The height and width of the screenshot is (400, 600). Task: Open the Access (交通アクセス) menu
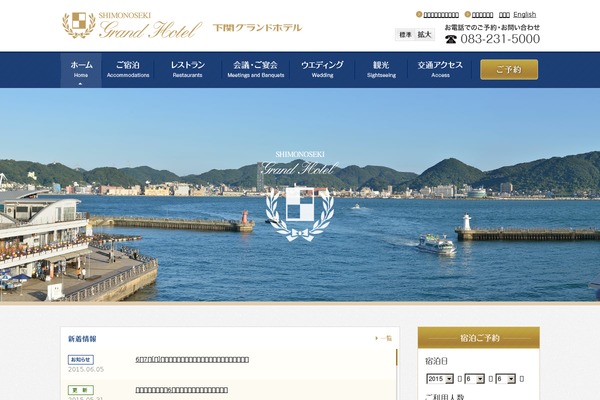(x=440, y=70)
